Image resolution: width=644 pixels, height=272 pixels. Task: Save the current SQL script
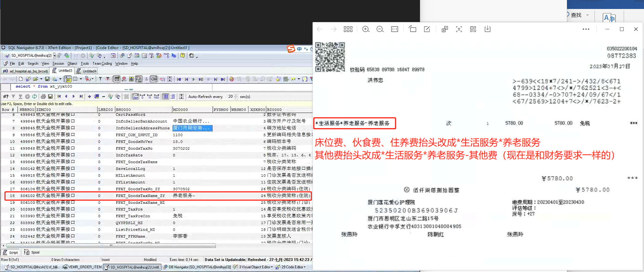point(47,79)
